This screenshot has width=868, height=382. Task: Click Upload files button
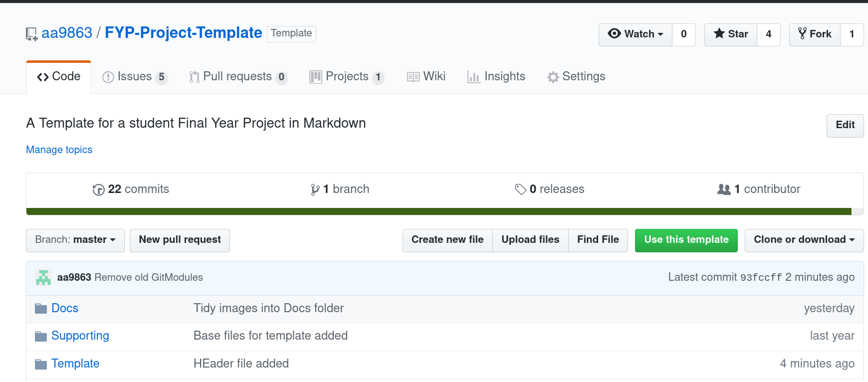pyautogui.click(x=530, y=240)
